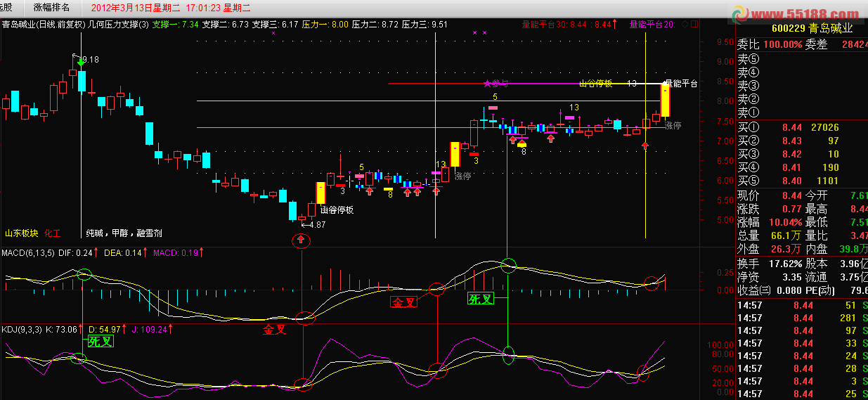Select the 14:57 tick with volume 281
Viewport: 868px width, 400px height.
tap(801, 318)
